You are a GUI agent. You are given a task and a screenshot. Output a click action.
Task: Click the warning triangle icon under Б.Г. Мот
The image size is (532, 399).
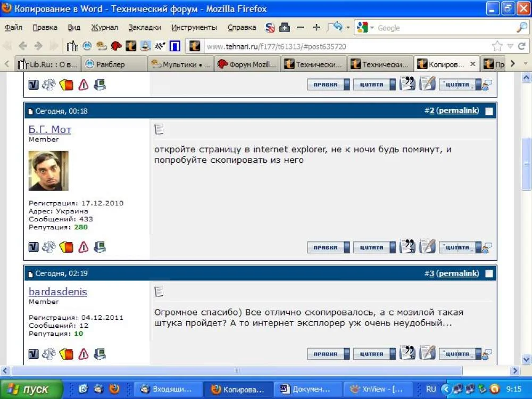click(84, 247)
